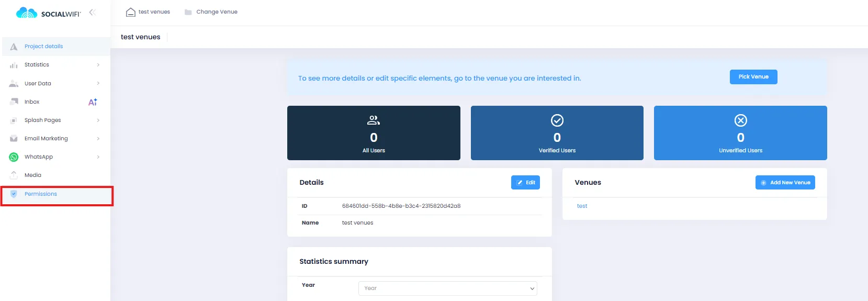This screenshot has height=301, width=868.
Task: Open the Year dropdown
Action: [x=447, y=288]
